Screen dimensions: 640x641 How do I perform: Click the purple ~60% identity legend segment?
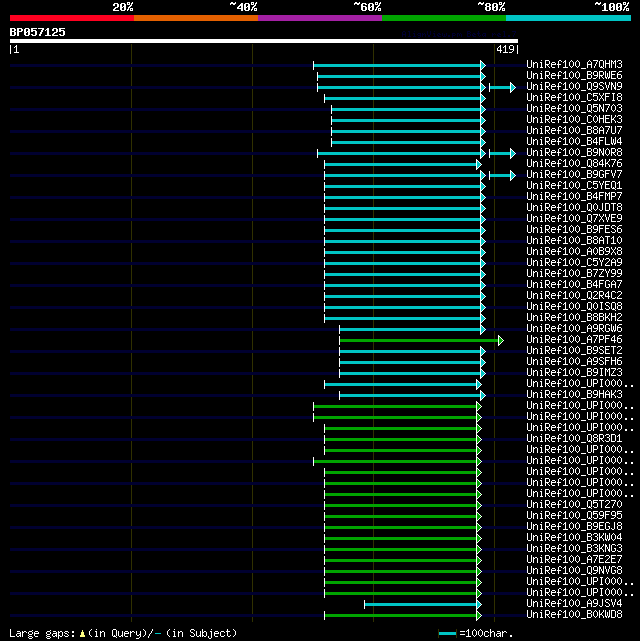(320, 18)
